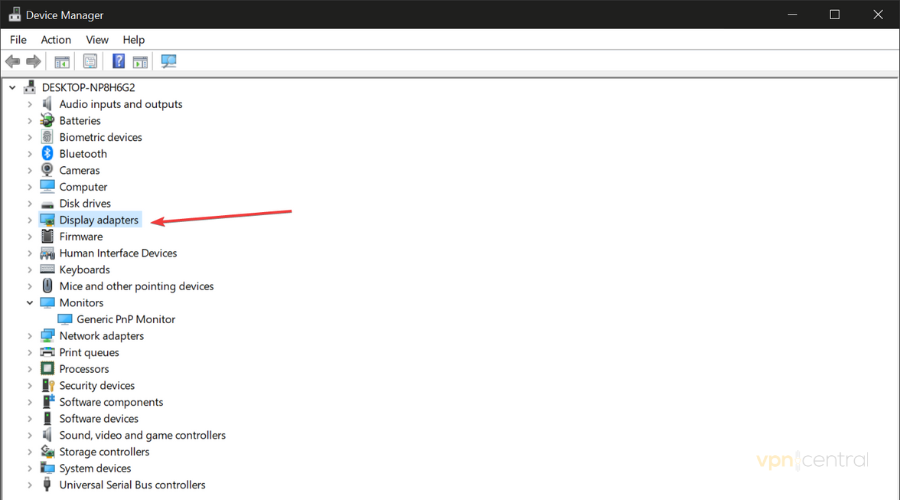Expand Universal Serial Bus controllers
900x500 pixels.
coord(30,485)
